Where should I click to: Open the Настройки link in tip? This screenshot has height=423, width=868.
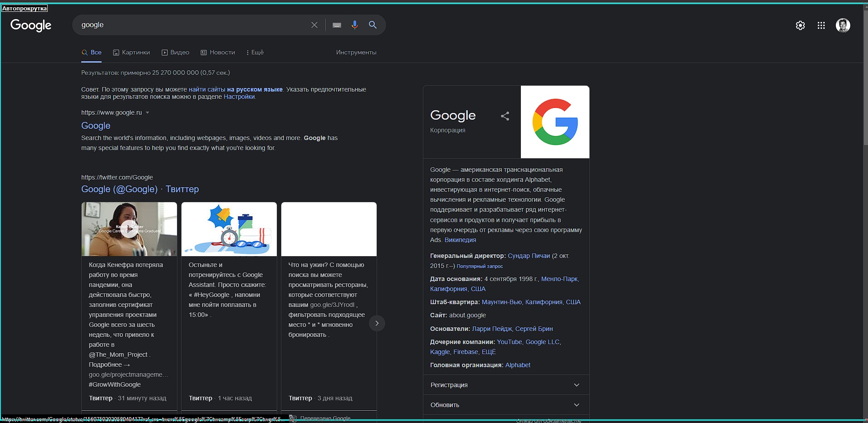pos(239,97)
